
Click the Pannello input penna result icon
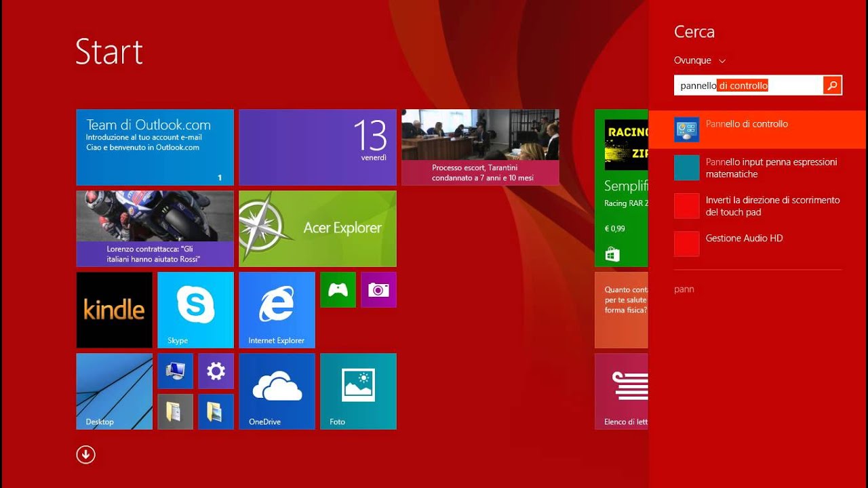click(686, 167)
